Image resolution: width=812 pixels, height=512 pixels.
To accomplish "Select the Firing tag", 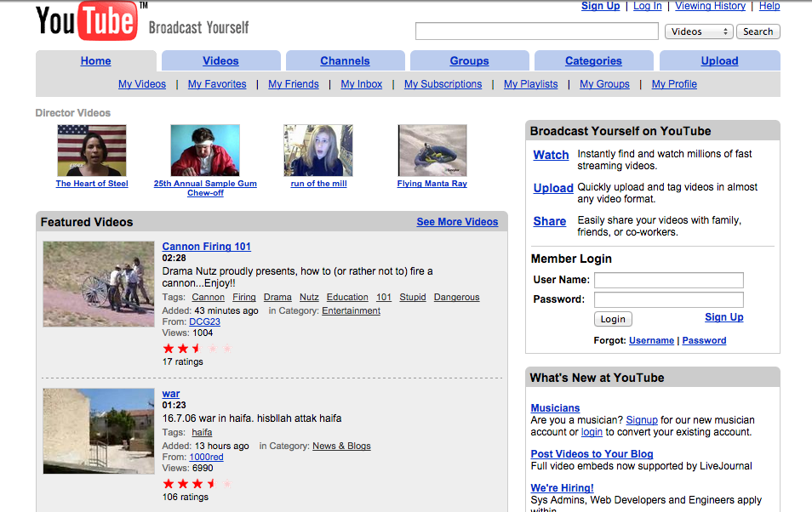I will coord(244,297).
